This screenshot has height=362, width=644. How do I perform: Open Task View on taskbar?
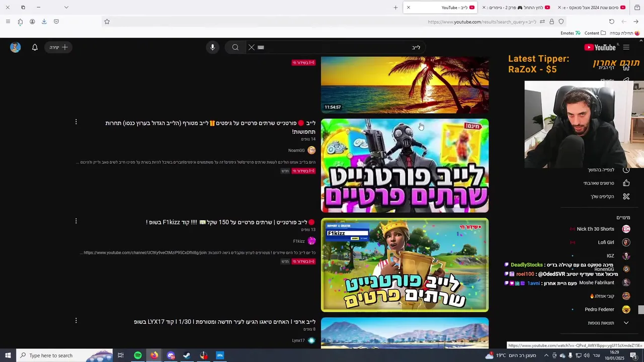tap(121, 355)
